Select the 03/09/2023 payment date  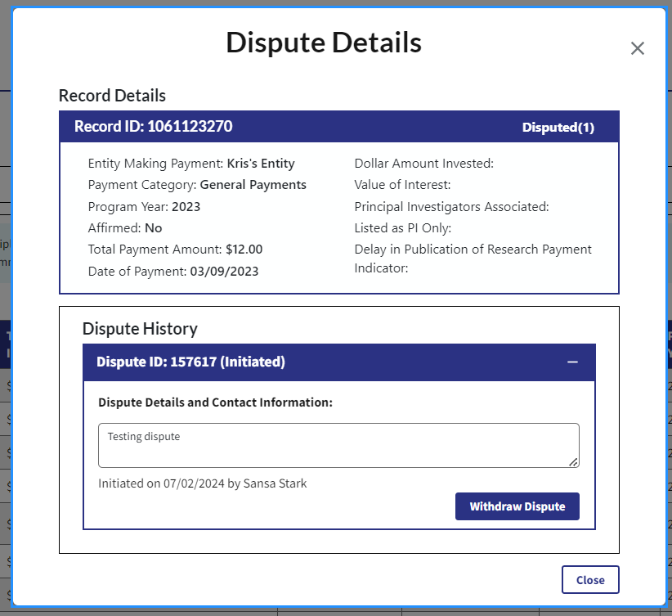(x=222, y=271)
